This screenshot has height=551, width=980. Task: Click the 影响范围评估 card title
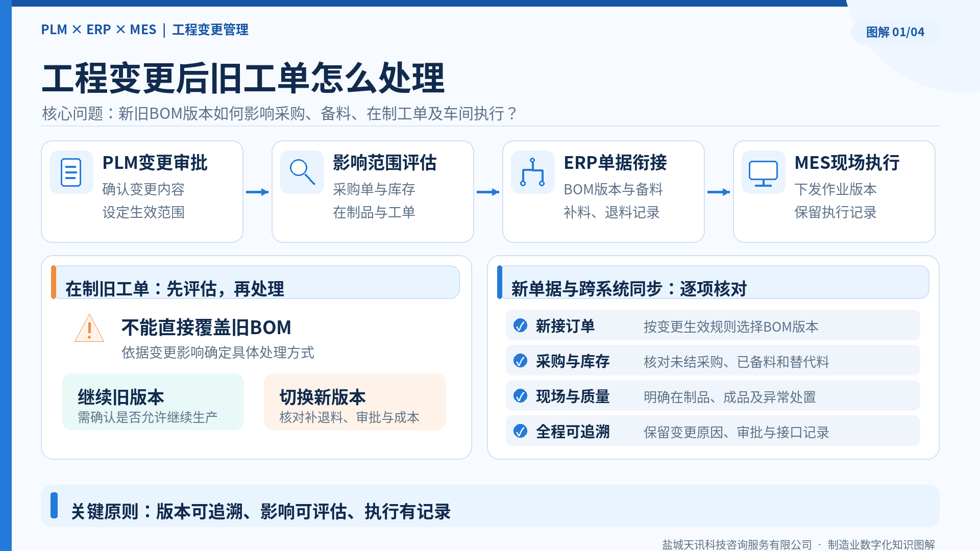click(x=385, y=163)
